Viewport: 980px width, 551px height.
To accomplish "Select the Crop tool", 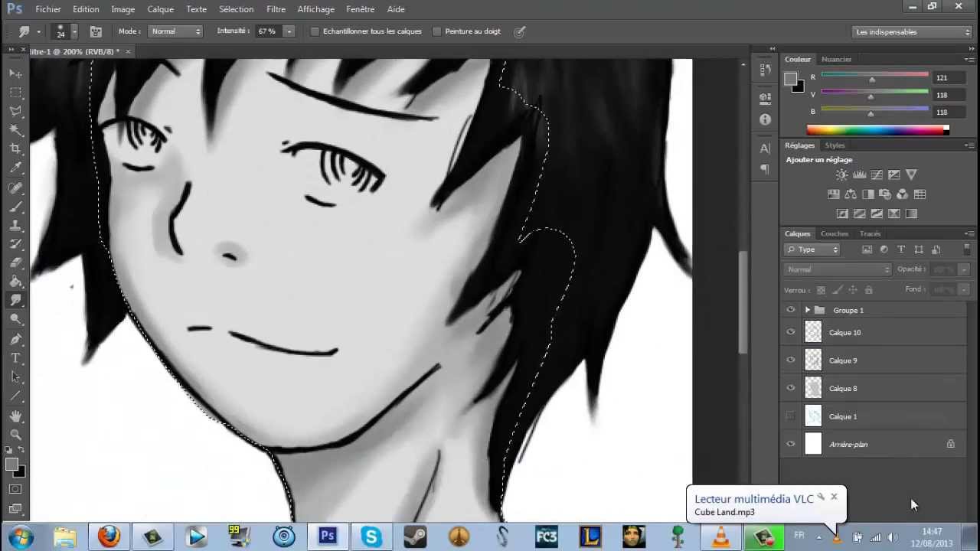I will click(x=15, y=148).
